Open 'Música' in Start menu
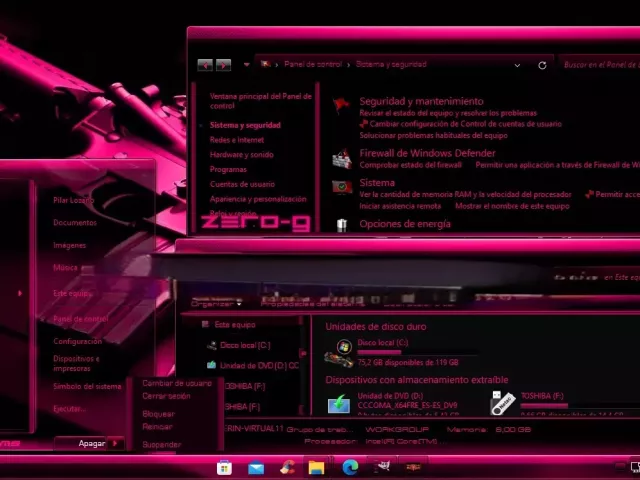Image resolution: width=640 pixels, height=480 pixels. [65, 268]
